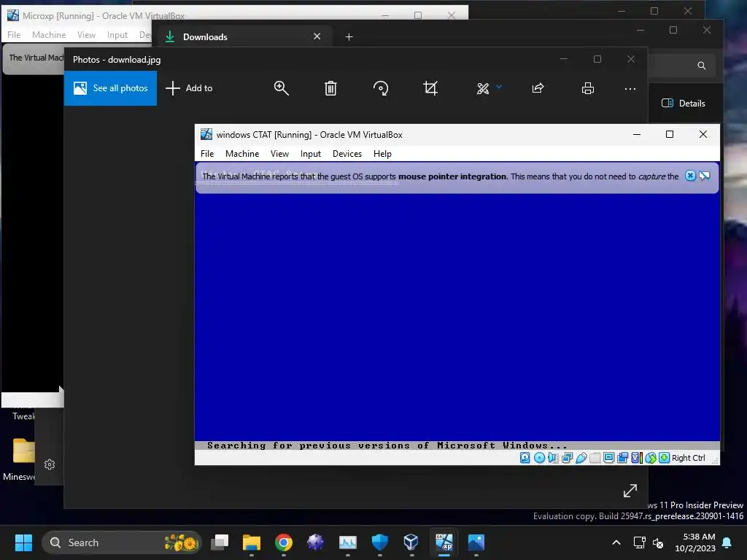Image resolution: width=747 pixels, height=560 pixels.
Task: Click the Minesweeper folder icon on desktop
Action: (x=24, y=451)
